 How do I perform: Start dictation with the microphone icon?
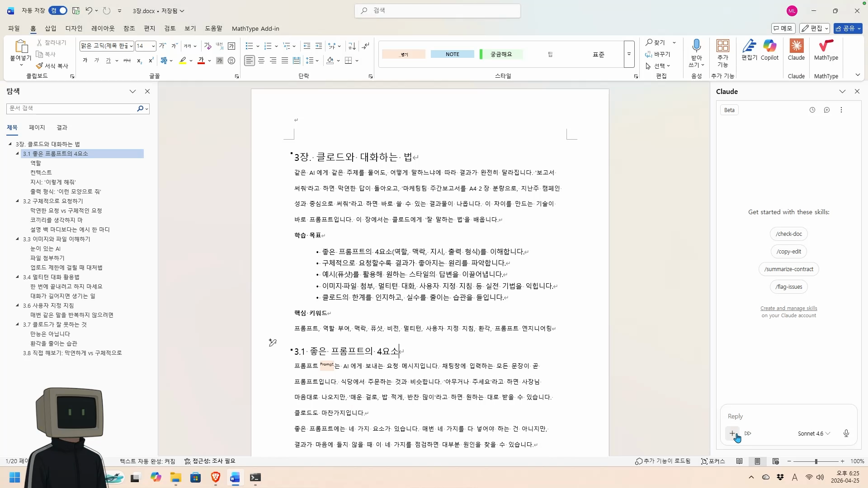click(696, 47)
